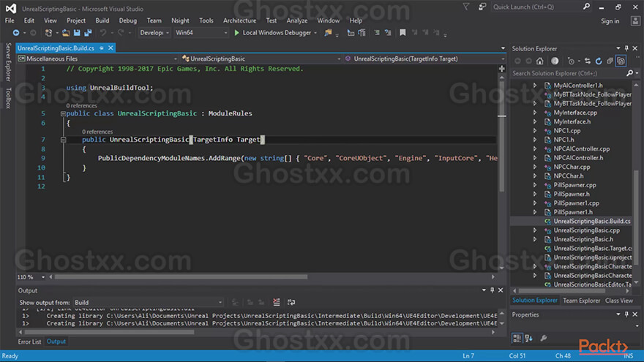This screenshot has height=362, width=644.
Task: Open the Nsight menu
Action: 180,20
